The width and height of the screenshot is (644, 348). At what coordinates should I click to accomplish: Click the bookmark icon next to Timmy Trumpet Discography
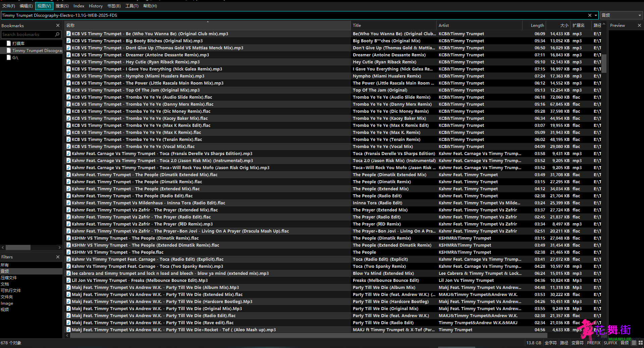coord(9,50)
